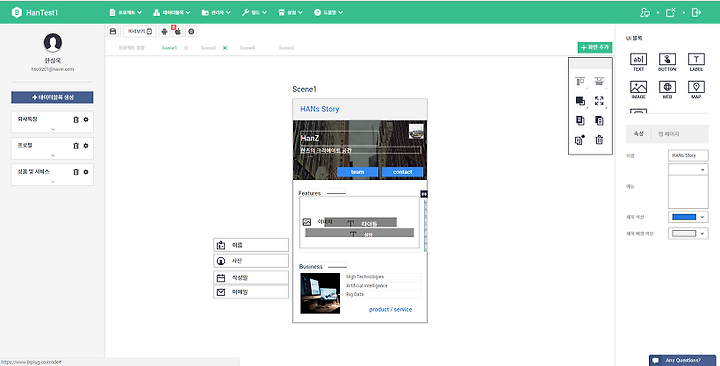Click the blue toggle handle next to Features
This screenshot has width=720, height=366.
(x=424, y=194)
